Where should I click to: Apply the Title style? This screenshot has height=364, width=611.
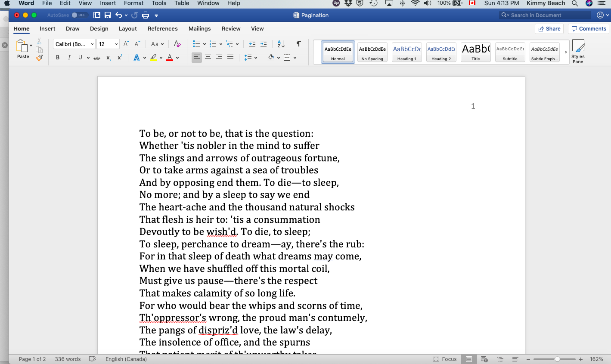pyautogui.click(x=476, y=52)
